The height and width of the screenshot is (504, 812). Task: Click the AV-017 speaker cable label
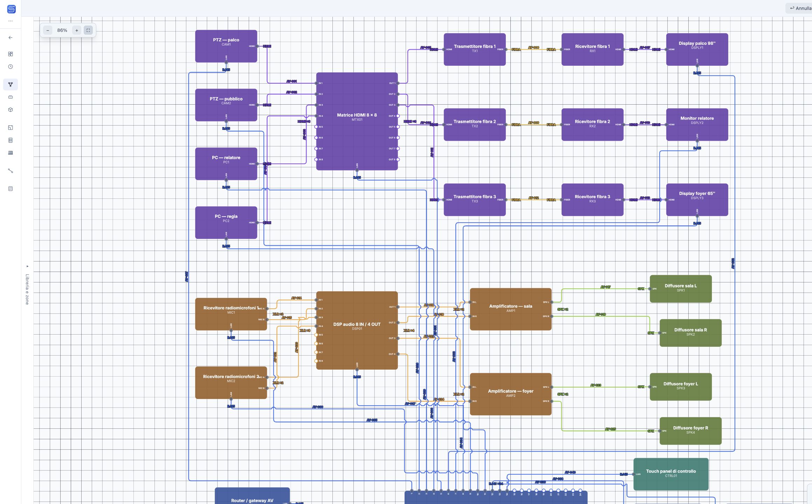605,287
